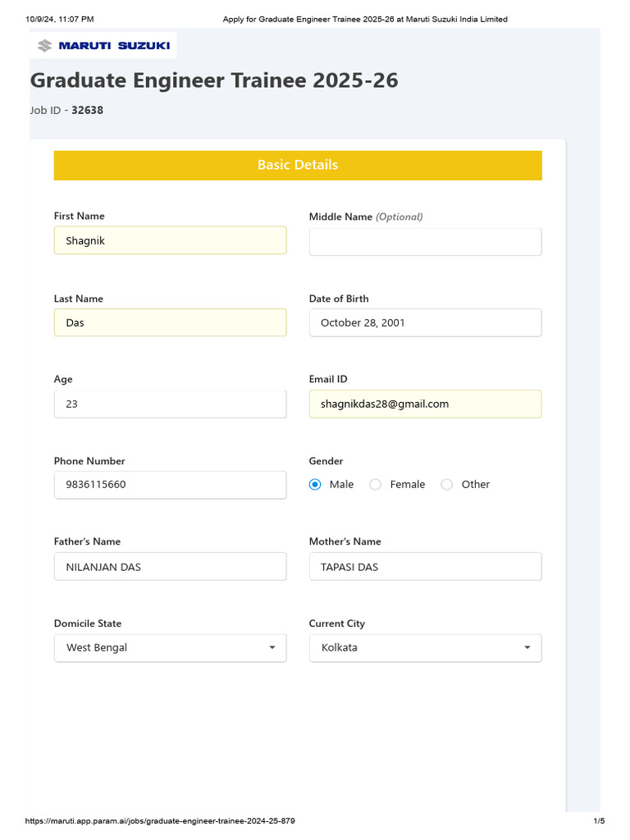
Task: Click the Domicile State dropdown arrow
Action: pos(272,648)
